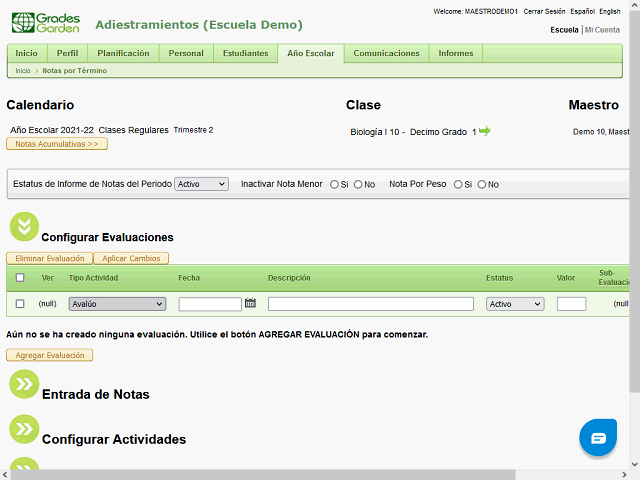Click Año Escolar 2021-22 text

coord(52,130)
